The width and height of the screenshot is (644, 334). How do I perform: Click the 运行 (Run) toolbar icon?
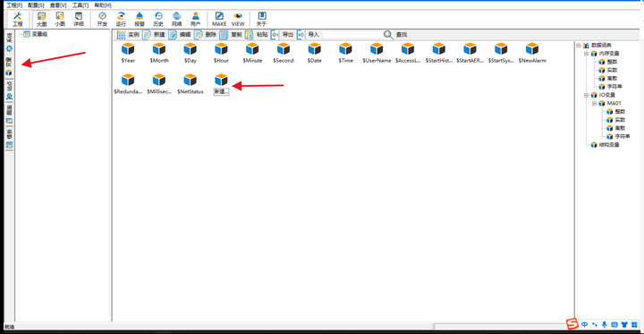[x=121, y=19]
